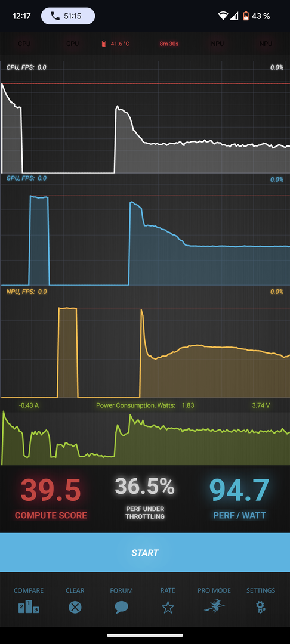The image size is (290, 644).
Task: Tap the 94.7 Perf / Watt value
Action: tap(239, 490)
